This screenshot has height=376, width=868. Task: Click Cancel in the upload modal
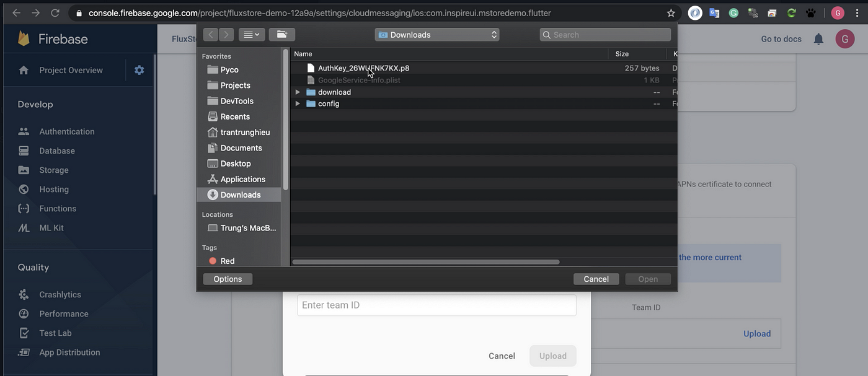coord(502,356)
